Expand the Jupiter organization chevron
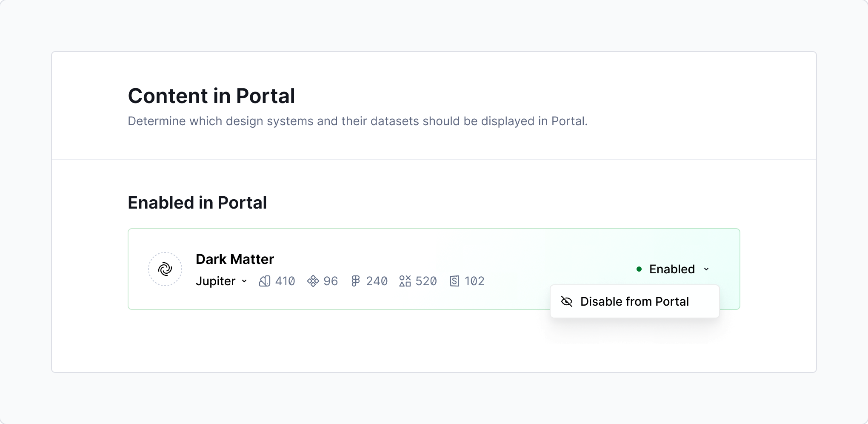Screen dimensions: 868x424 pyautogui.click(x=244, y=281)
